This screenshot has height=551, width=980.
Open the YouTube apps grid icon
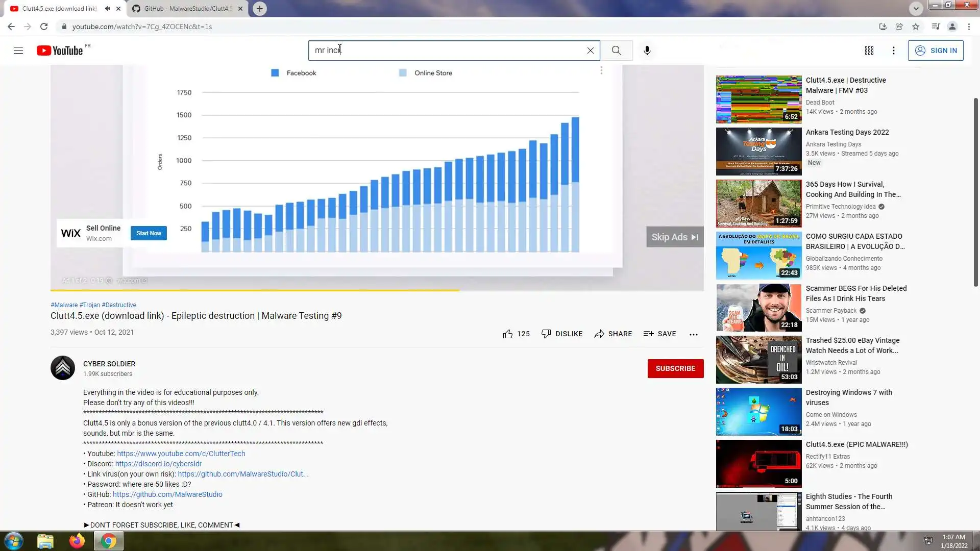[x=869, y=51]
